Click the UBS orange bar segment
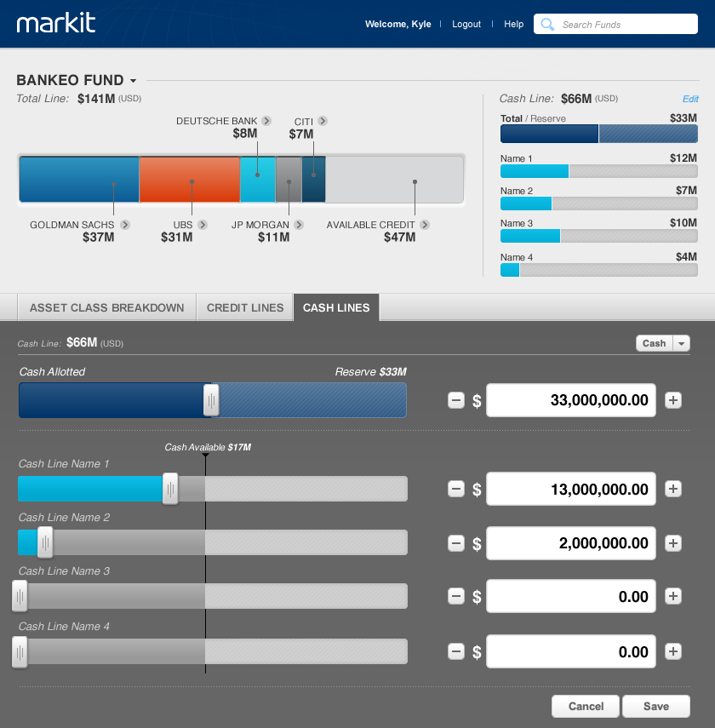This screenshot has width=715, height=728. [x=190, y=179]
